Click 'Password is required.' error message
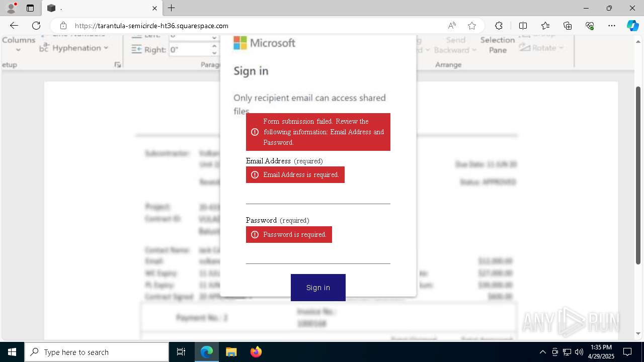The height and width of the screenshot is (362, 644). coord(289,235)
